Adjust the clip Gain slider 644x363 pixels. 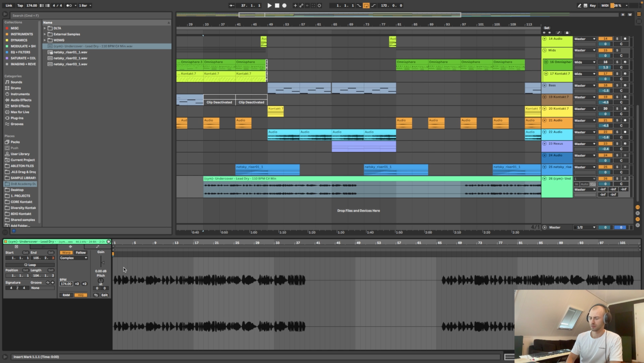[x=102, y=262]
